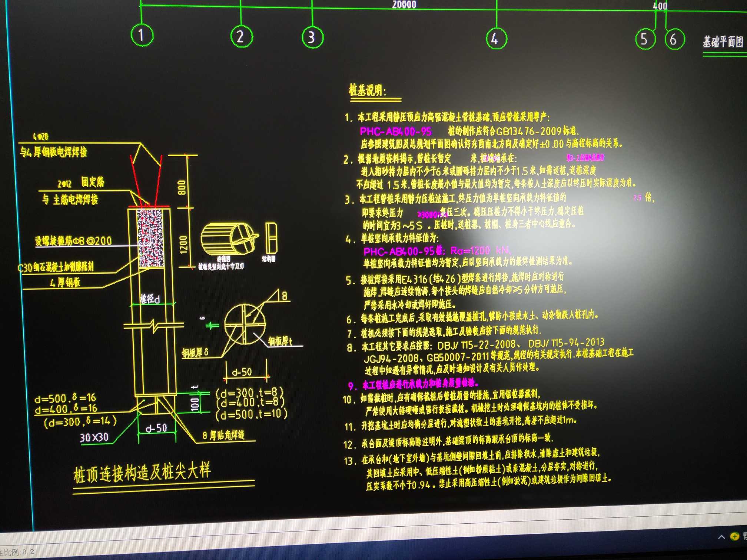Click the vertical '1200' dimension

[x=183, y=245]
